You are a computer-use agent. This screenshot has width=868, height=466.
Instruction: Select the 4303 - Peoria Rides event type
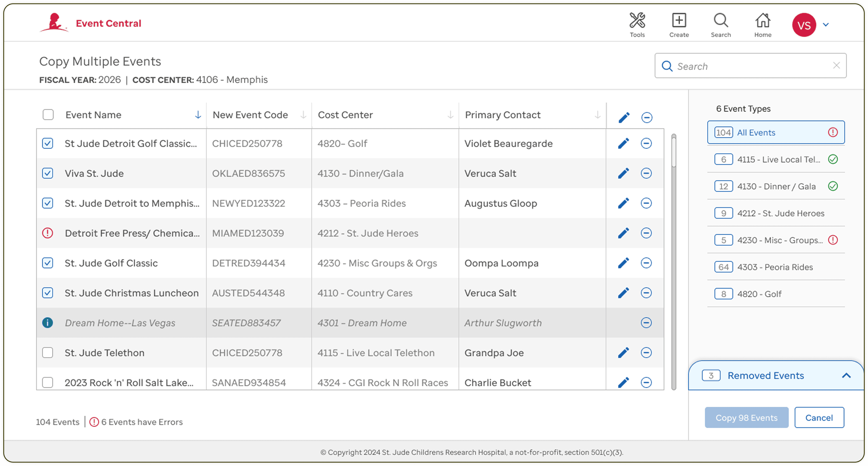pyautogui.click(x=775, y=267)
